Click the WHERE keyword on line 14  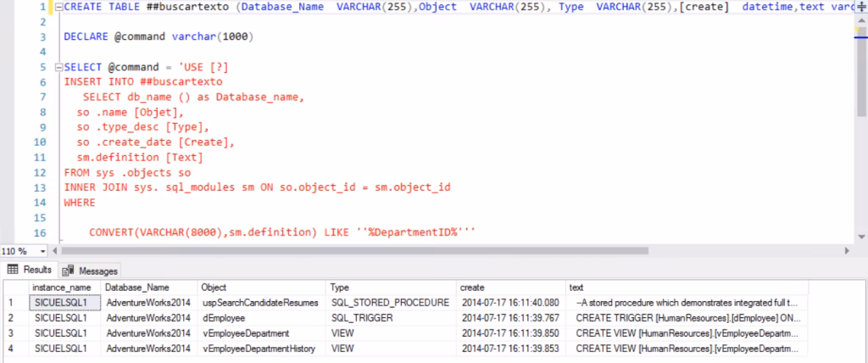pos(80,203)
